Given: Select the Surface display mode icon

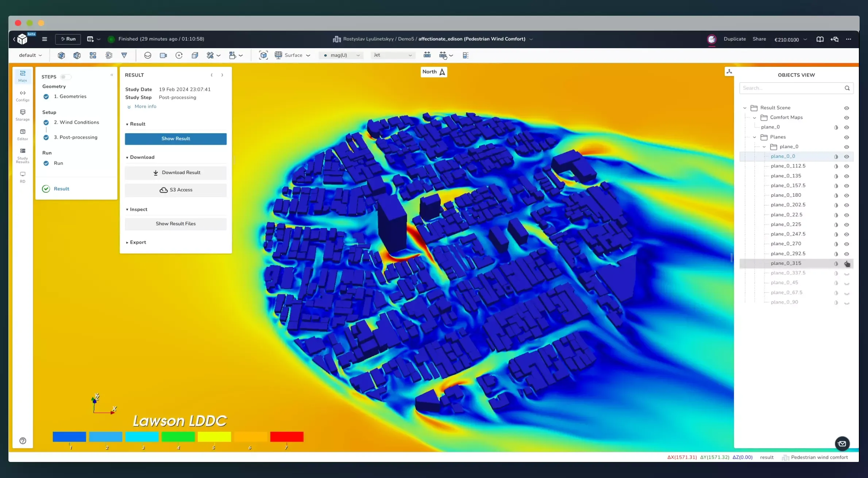Looking at the screenshot, I should (278, 55).
